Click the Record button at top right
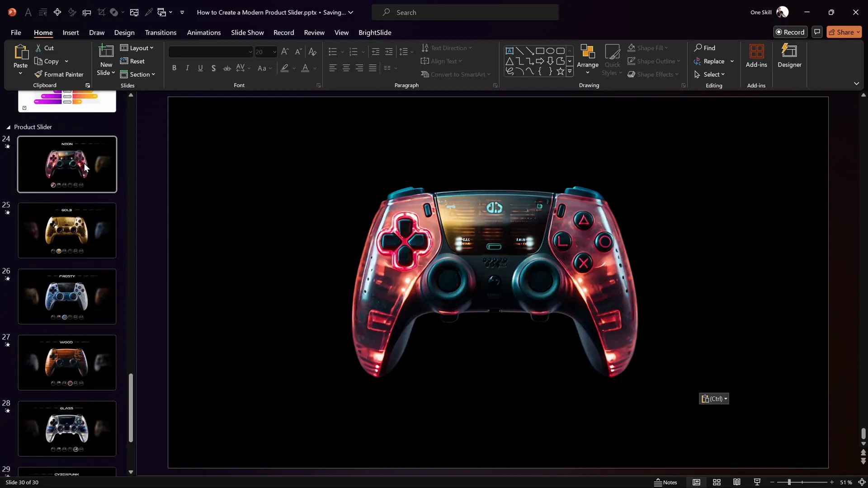The width and height of the screenshot is (868, 488). 790,32
